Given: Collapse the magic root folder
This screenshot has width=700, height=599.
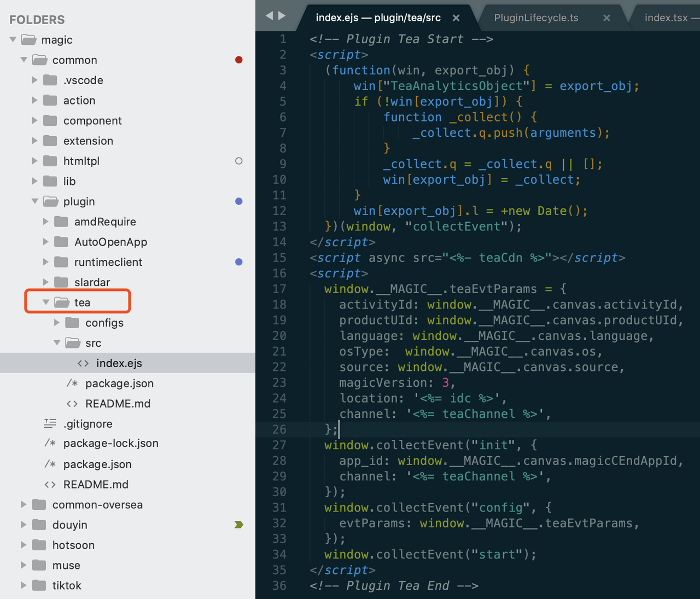Looking at the screenshot, I should point(13,40).
